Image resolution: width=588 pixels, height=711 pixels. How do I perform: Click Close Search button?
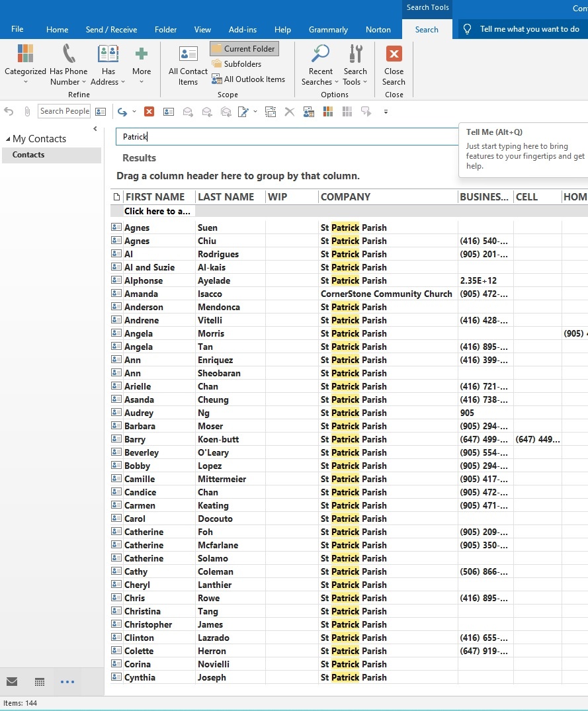click(x=394, y=64)
